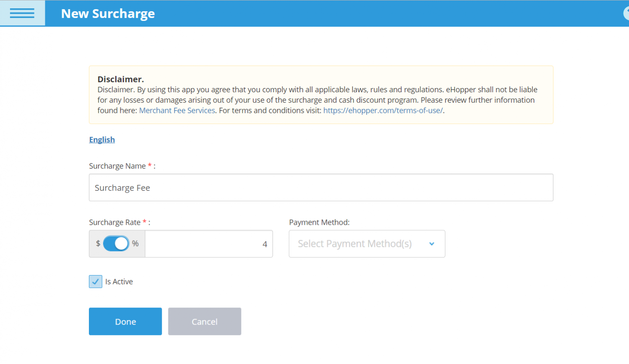Click into the Surcharge Rate value field
The height and width of the screenshot is (364, 629).
click(x=208, y=244)
